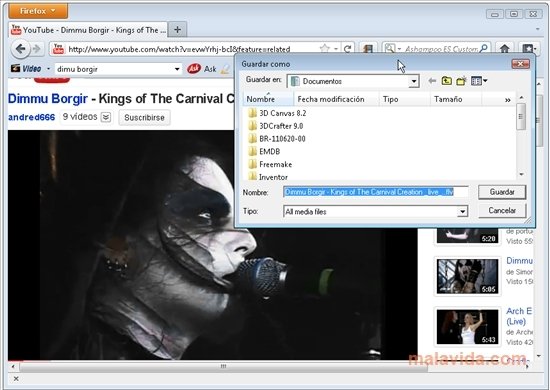Click the Ask toolbar icon
The width and height of the screenshot is (550, 390).
[194, 69]
